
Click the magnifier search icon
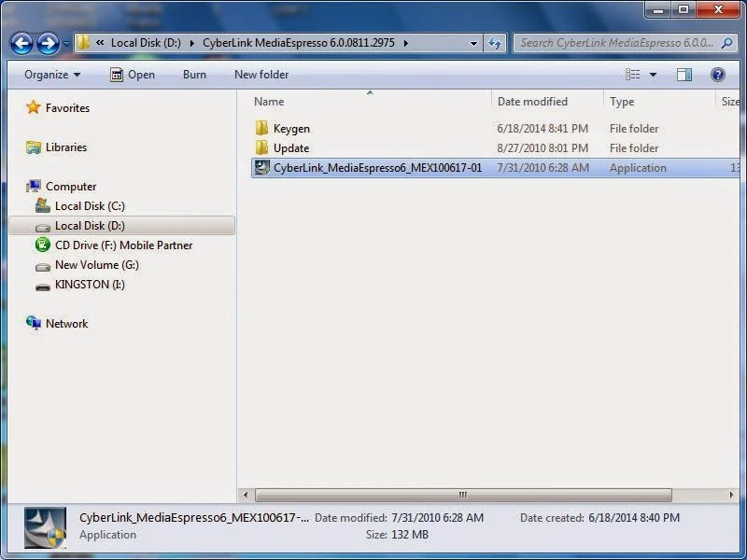click(727, 43)
